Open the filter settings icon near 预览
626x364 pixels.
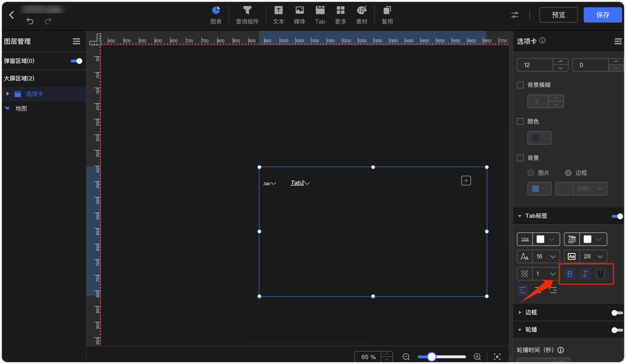(x=514, y=15)
